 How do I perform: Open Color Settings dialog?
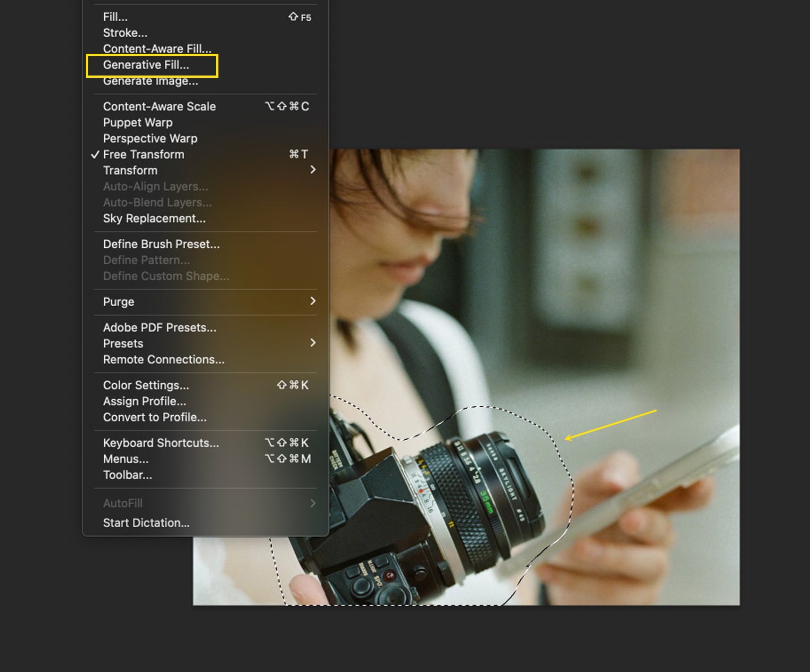pos(146,386)
